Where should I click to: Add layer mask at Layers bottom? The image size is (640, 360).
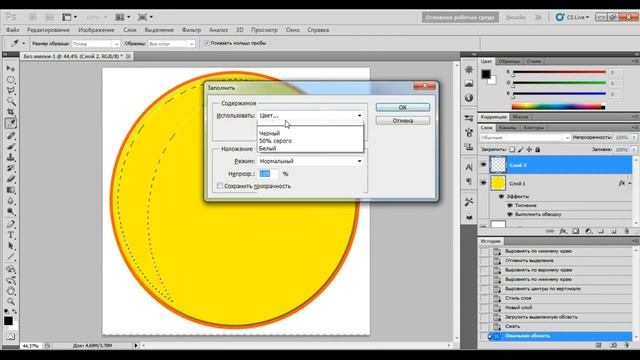[x=576, y=231]
